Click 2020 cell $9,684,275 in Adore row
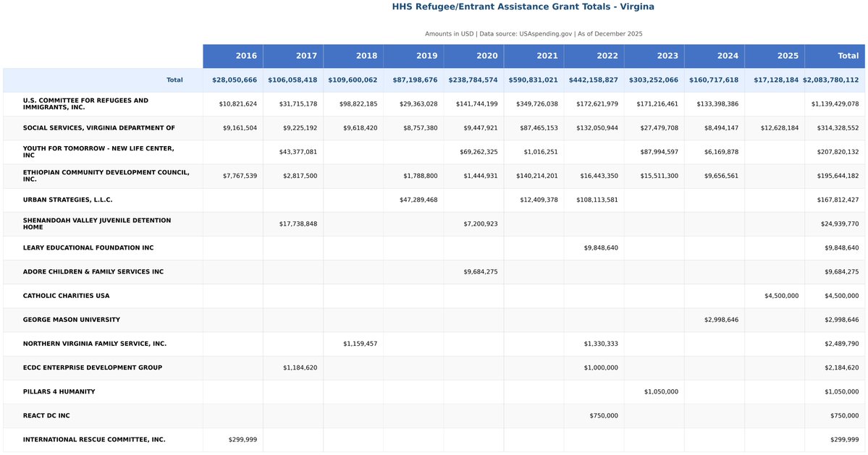This screenshot has width=868, height=455. click(x=481, y=272)
